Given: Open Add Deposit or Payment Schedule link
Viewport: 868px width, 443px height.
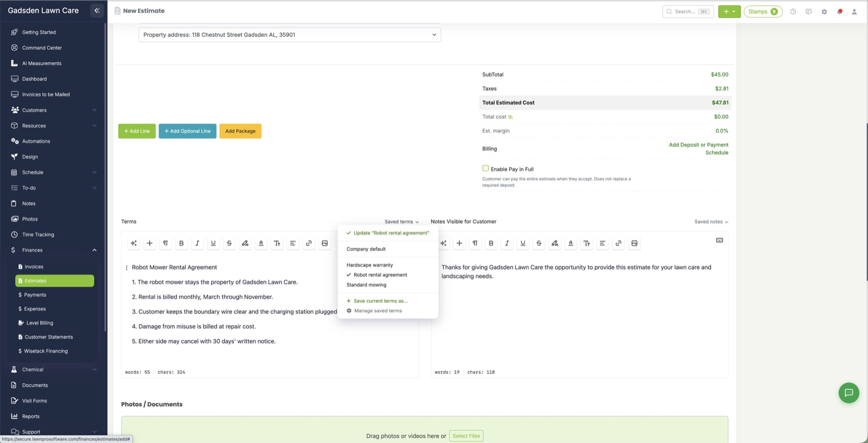Looking at the screenshot, I should click(x=698, y=149).
